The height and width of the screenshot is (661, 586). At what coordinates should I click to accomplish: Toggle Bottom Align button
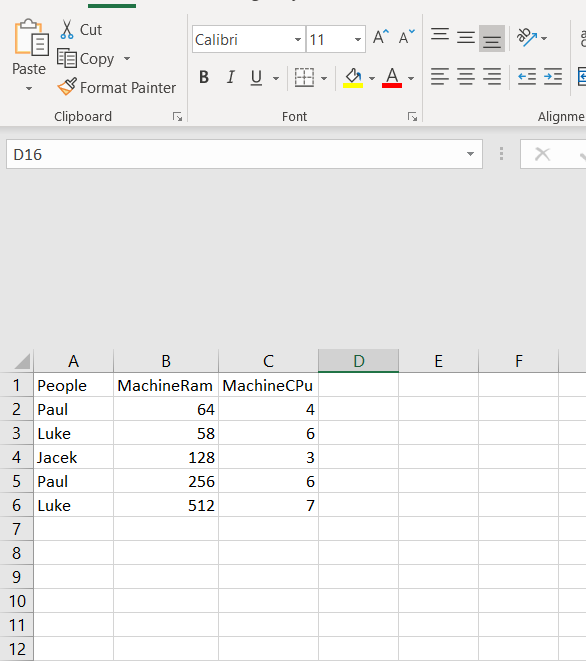point(492,38)
